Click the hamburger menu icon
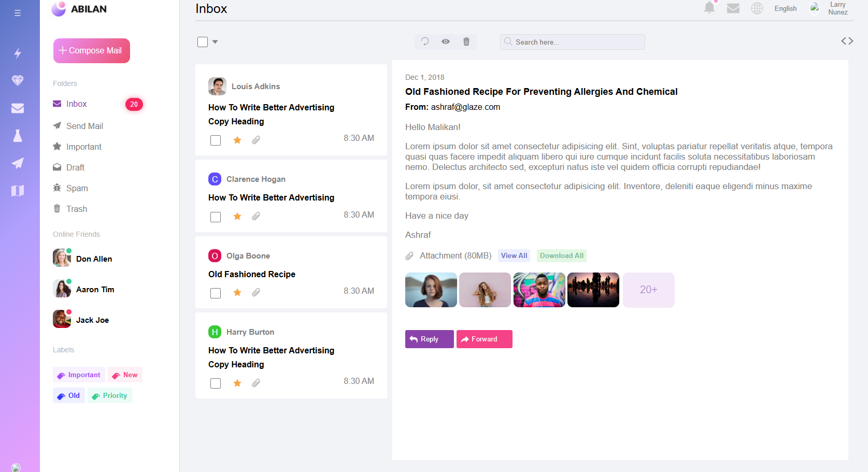This screenshot has height=472, width=868. [x=18, y=13]
